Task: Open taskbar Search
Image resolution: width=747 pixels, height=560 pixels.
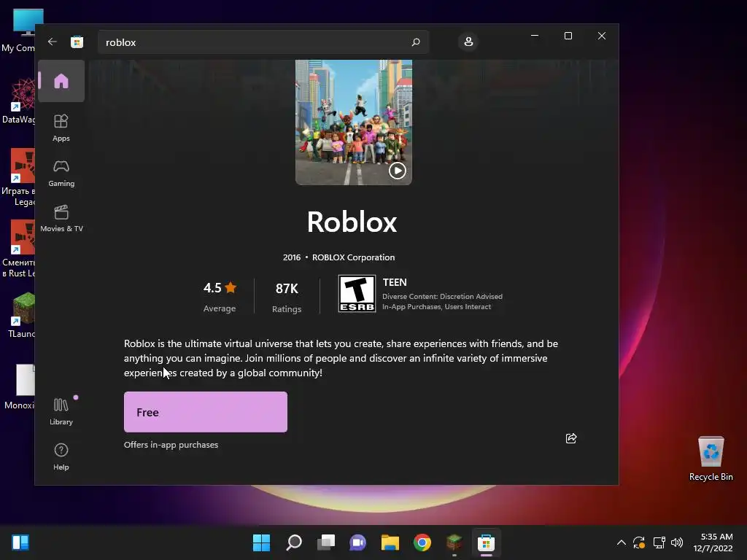Action: (294, 542)
